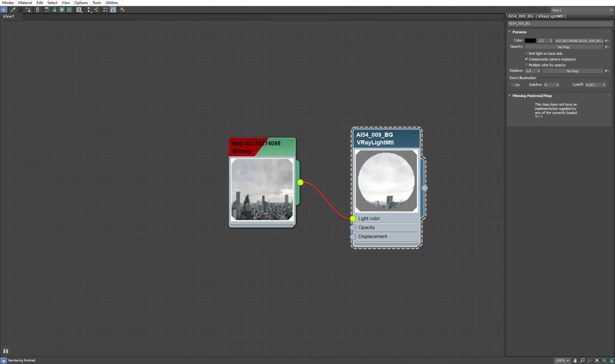Activate the Pan hand tool

pyautogui.click(x=575, y=360)
